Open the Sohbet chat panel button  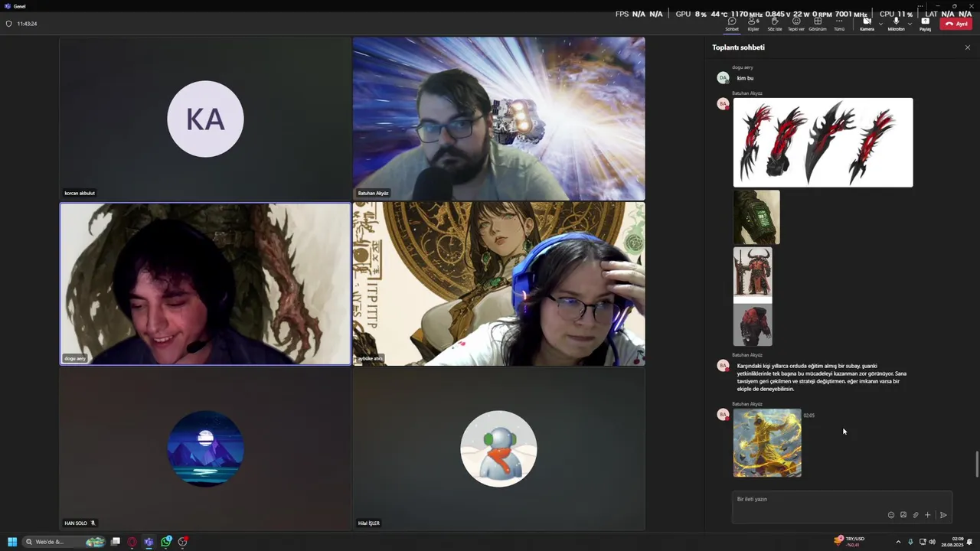(732, 24)
